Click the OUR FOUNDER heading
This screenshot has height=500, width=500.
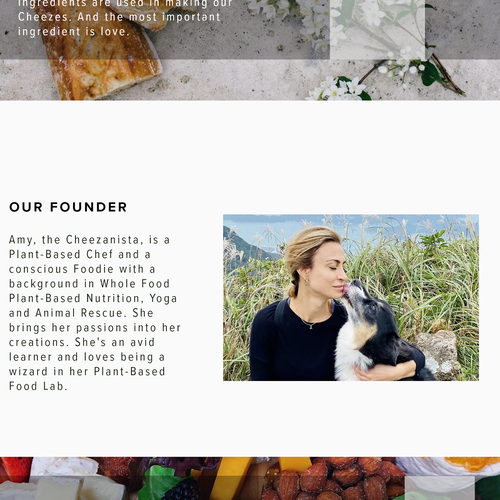click(x=68, y=207)
